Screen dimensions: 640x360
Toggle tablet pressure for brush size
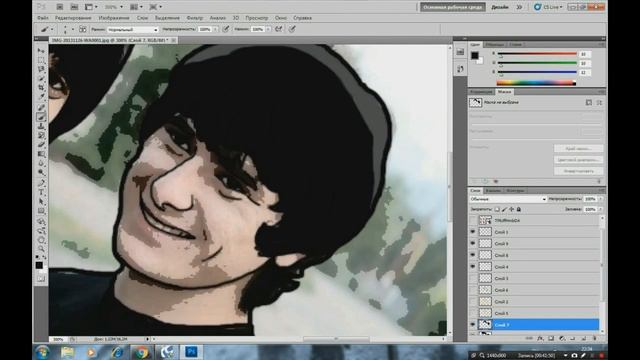pos(292,29)
